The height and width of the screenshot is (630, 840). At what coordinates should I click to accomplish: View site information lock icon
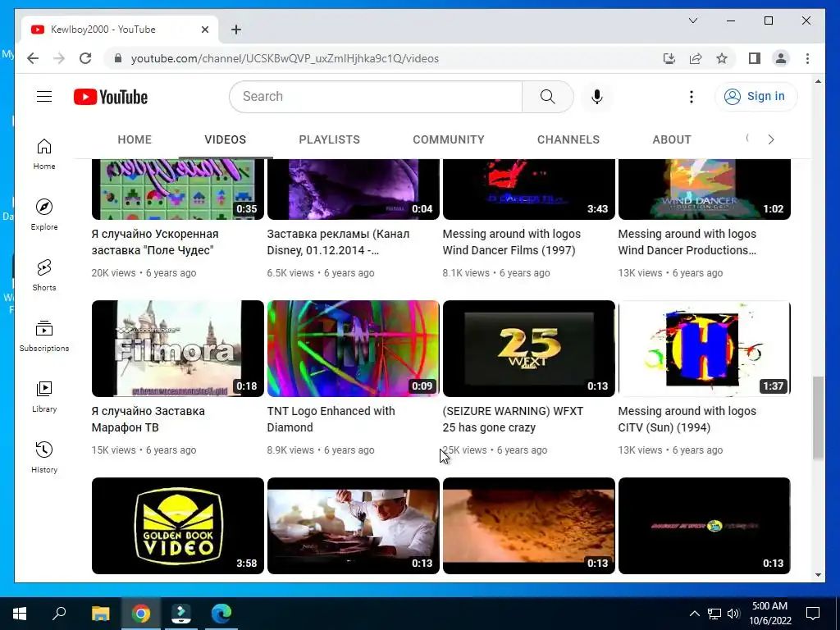(x=118, y=58)
